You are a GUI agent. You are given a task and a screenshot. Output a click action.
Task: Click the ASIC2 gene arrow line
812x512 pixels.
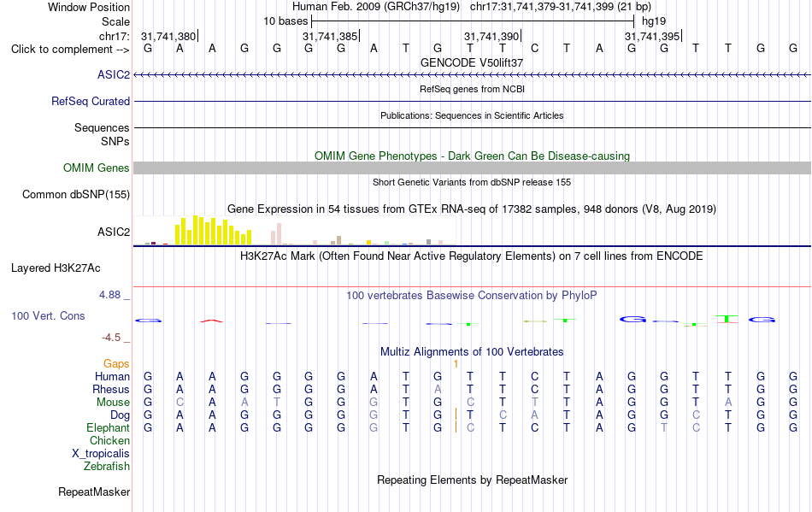coord(473,75)
